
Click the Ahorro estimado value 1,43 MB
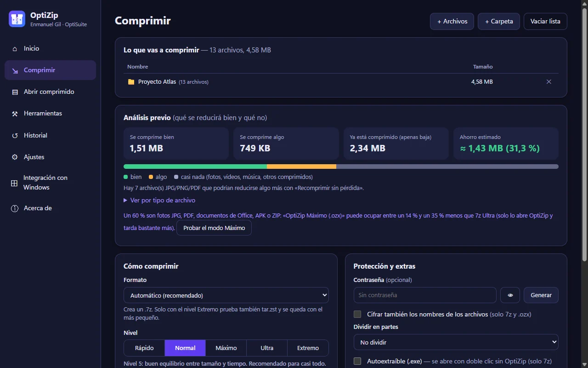[x=500, y=149]
